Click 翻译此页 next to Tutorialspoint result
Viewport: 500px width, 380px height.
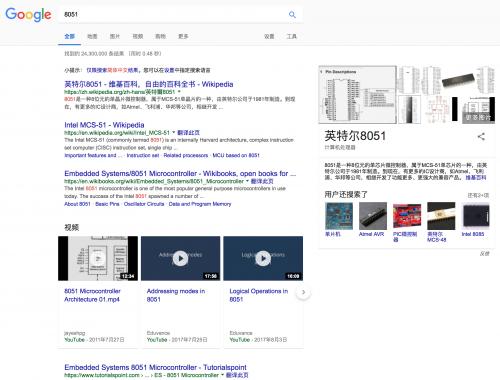[237, 375]
